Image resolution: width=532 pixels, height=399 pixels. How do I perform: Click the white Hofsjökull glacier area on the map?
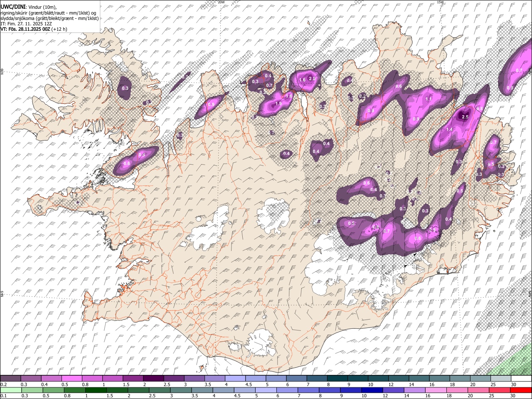[273, 215]
